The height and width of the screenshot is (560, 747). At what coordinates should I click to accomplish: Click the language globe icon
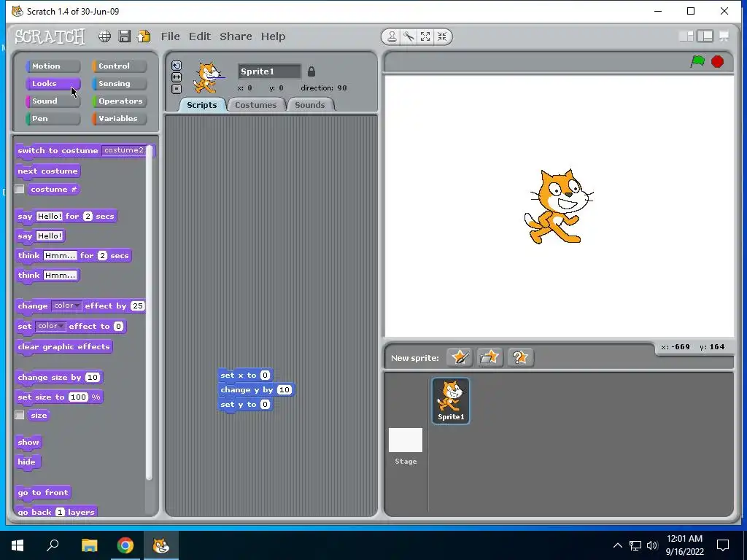[x=105, y=36]
